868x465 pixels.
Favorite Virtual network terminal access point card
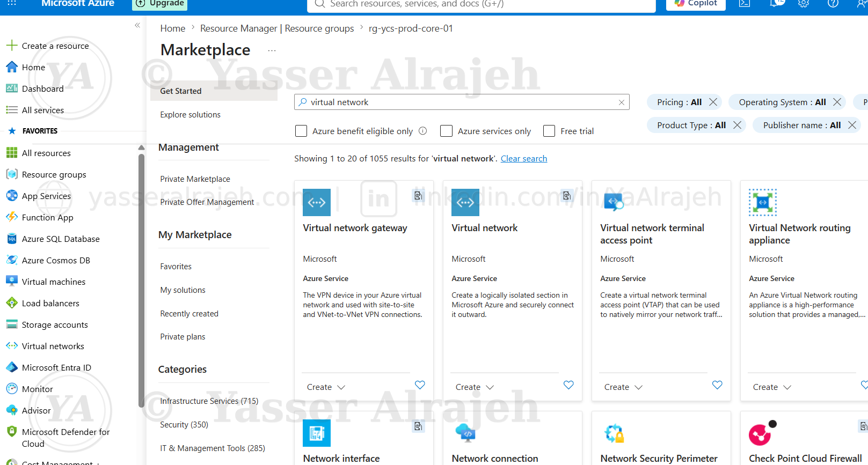click(717, 385)
